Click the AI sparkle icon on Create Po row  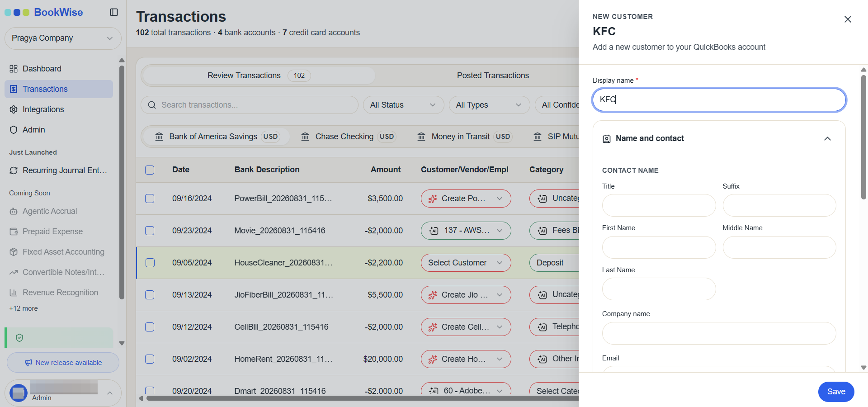[433, 199]
